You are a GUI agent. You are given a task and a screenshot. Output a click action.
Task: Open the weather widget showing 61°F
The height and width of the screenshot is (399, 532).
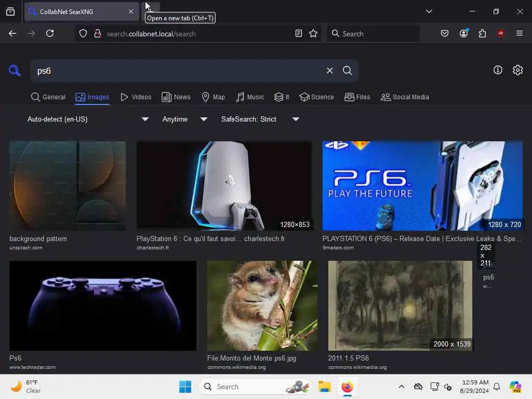point(25,387)
